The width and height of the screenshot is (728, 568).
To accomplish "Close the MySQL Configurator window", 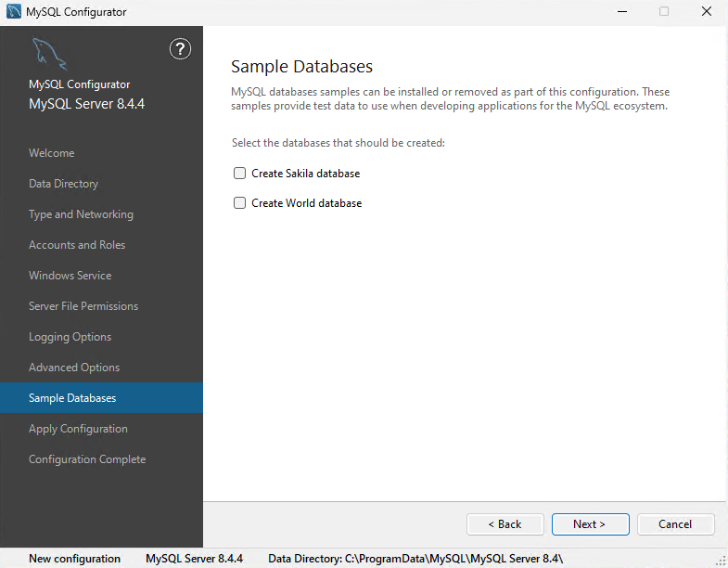I will (707, 12).
